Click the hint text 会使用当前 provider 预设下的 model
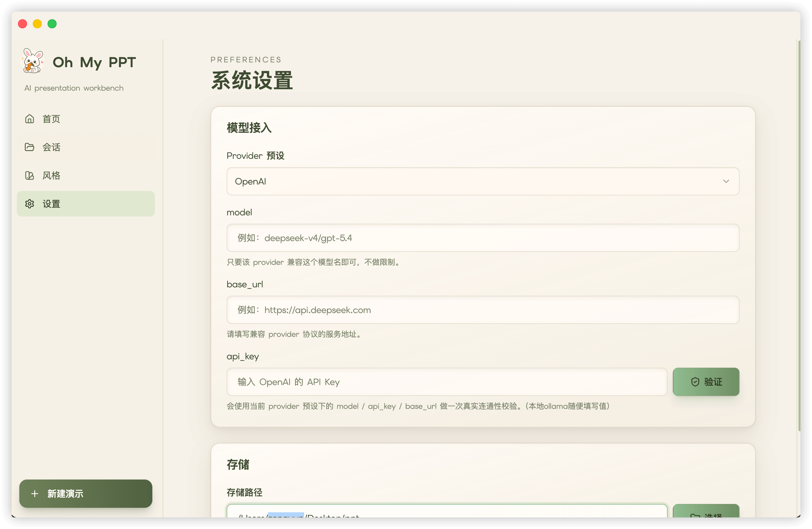The image size is (812, 529). point(418,406)
